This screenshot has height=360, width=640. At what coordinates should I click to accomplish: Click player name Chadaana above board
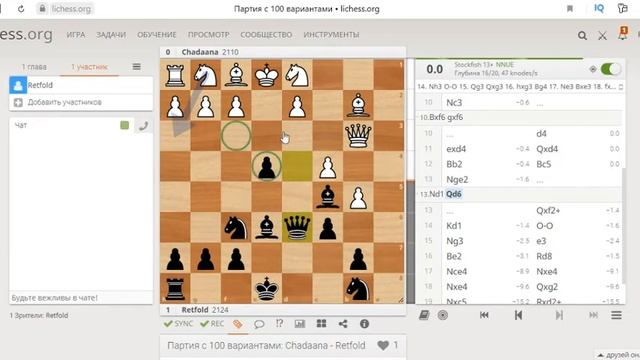tap(200, 52)
